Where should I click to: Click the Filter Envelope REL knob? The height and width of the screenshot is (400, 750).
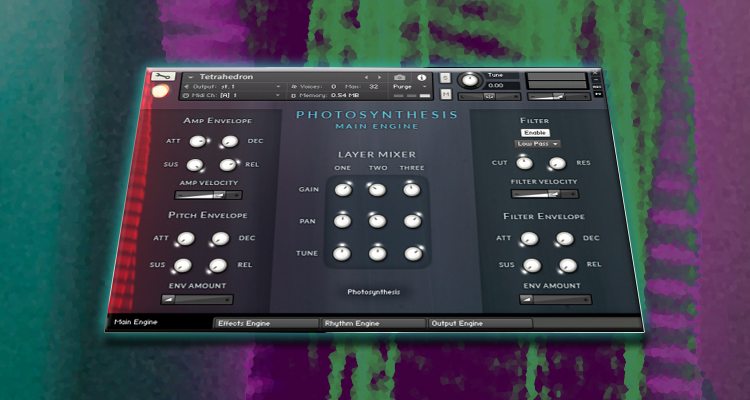point(568,265)
